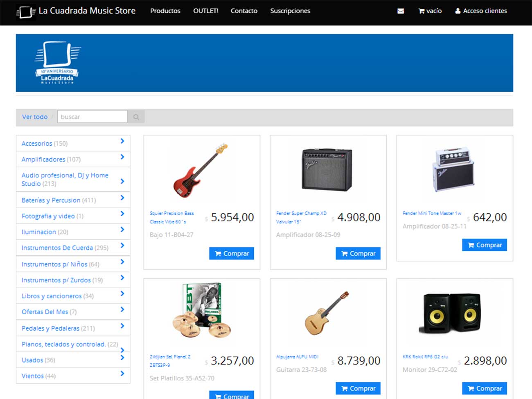Expand Audio profesional, DJ y Home Studio arrow
532x399 pixels.
tap(122, 181)
